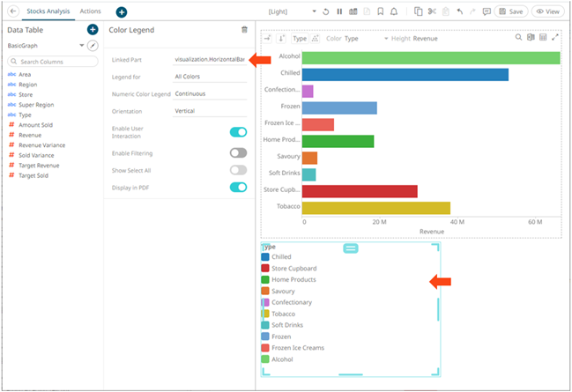
Task: Click the search magnifier in chart toolbar
Action: pyautogui.click(x=518, y=38)
